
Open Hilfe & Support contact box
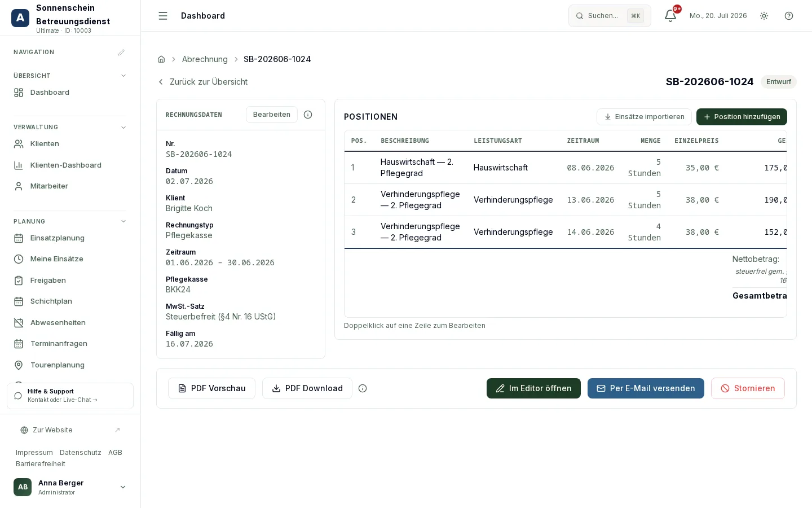click(x=70, y=396)
